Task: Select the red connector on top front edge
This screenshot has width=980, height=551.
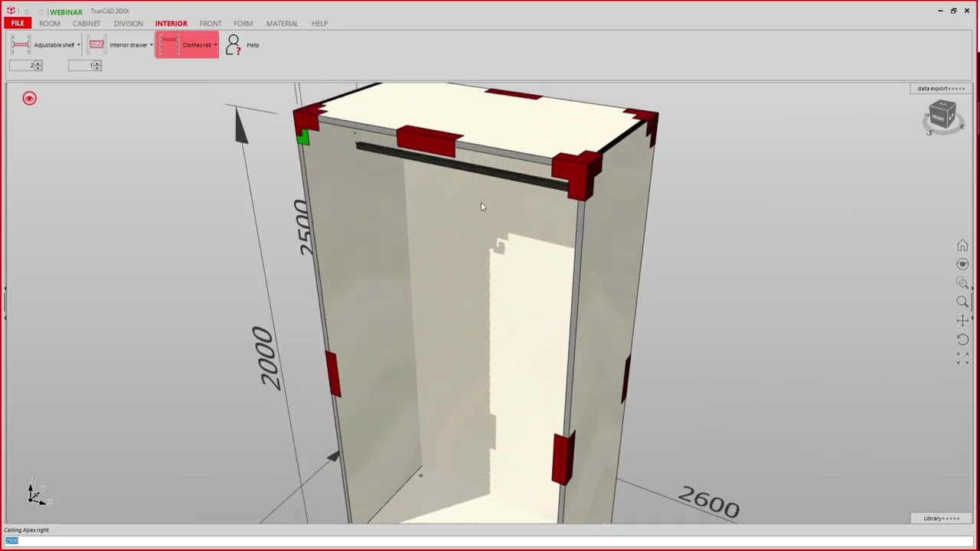Action: pyautogui.click(x=430, y=141)
